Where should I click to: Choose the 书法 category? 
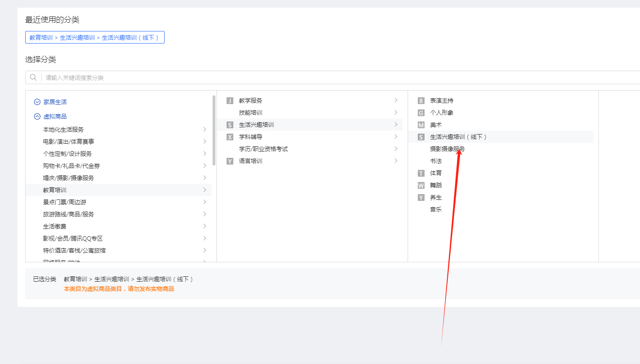pyautogui.click(x=436, y=161)
